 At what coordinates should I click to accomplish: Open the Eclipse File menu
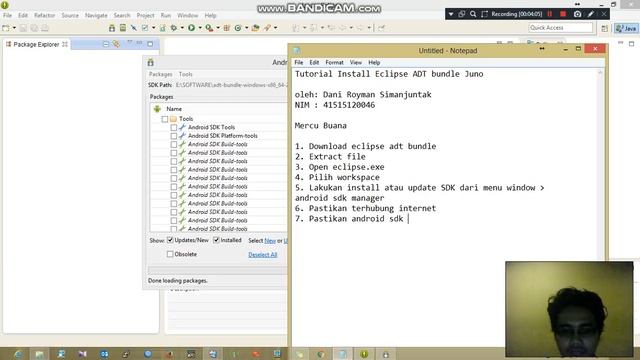click(x=7, y=16)
